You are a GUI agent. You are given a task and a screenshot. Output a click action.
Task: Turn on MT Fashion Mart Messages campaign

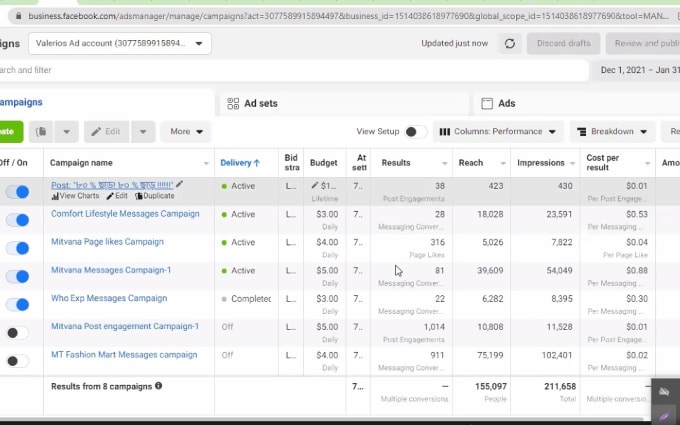point(17,361)
